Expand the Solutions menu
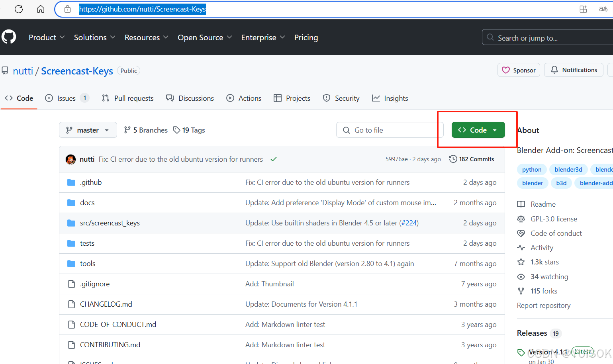The width and height of the screenshot is (613, 364). 95,37
